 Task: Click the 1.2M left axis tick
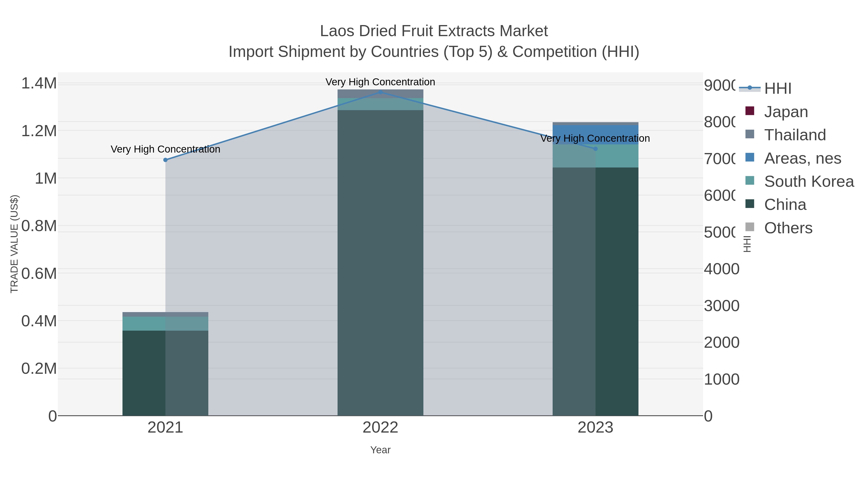(39, 131)
